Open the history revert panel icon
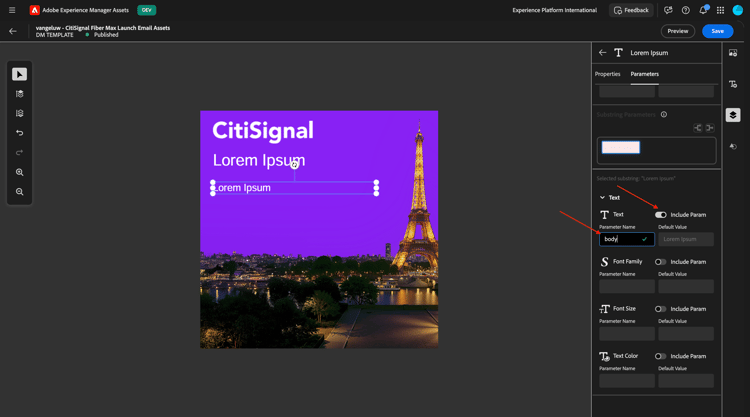Viewport: 750px width, 417px height. point(733,147)
